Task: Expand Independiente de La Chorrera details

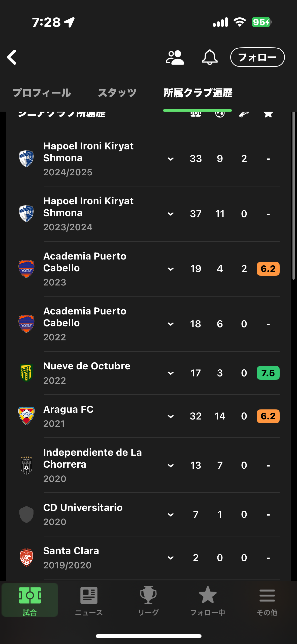Action: pos(171,465)
